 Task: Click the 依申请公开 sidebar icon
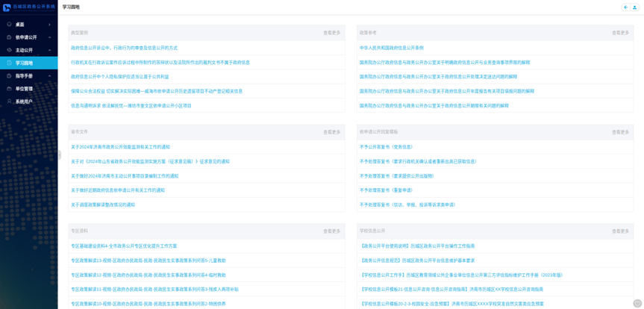click(9, 37)
